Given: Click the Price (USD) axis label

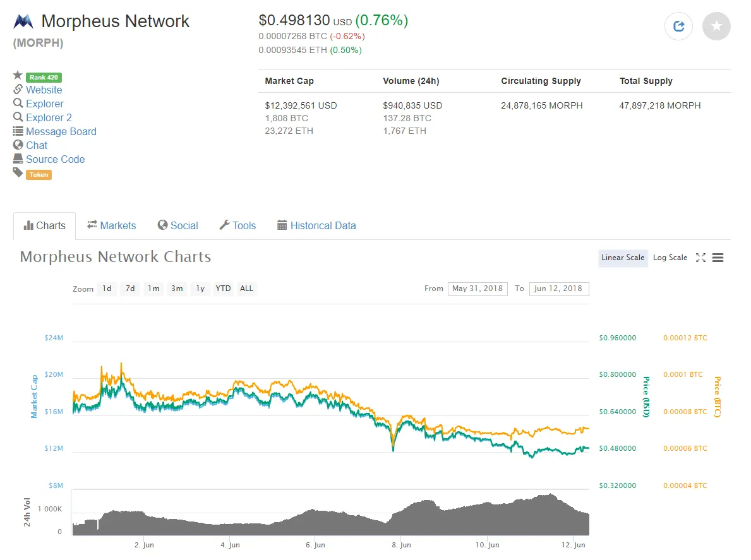Looking at the screenshot, I should (646, 396).
